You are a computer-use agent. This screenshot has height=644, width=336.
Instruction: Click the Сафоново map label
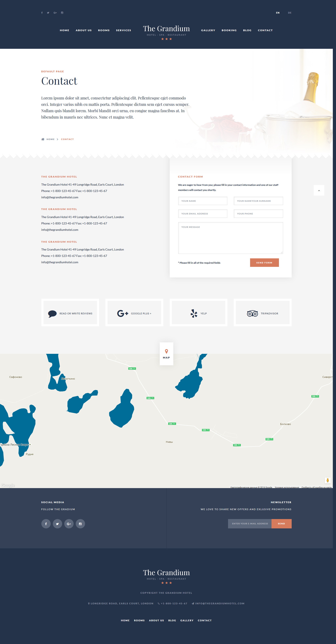pos(16,377)
